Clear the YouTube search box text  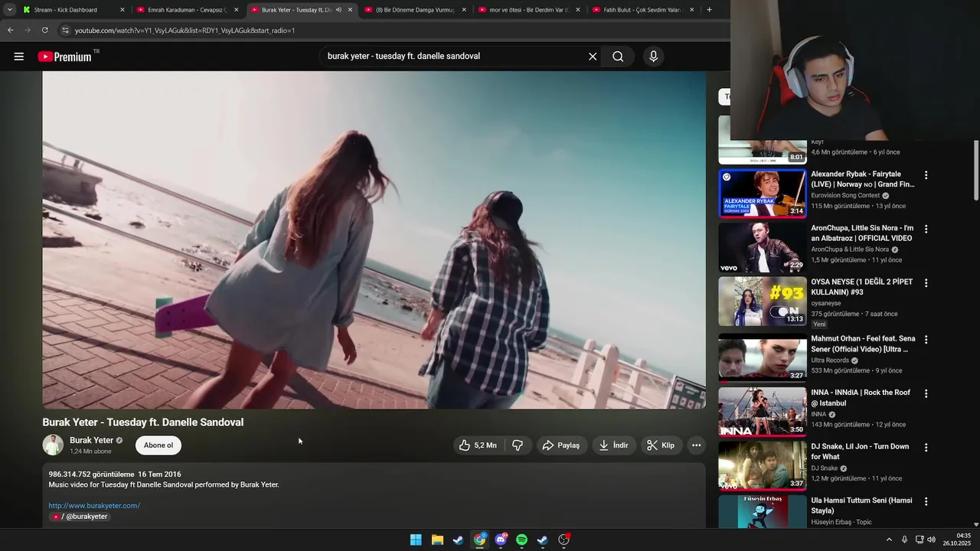point(593,57)
